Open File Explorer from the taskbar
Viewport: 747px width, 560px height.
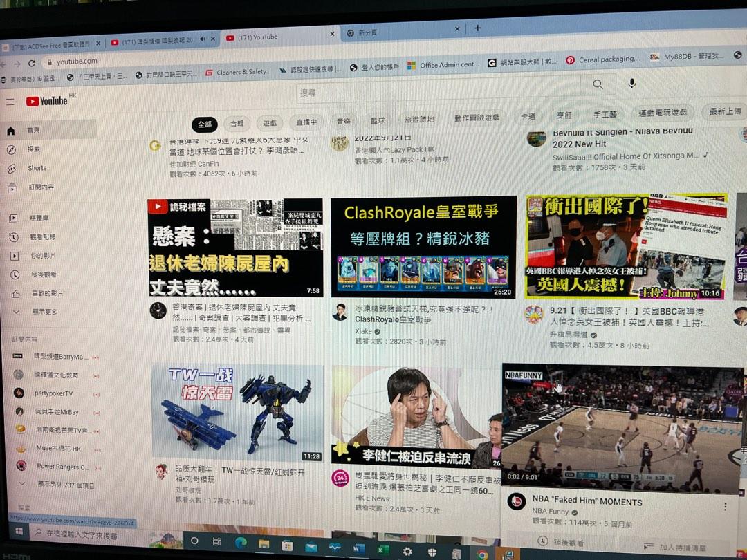point(264,544)
